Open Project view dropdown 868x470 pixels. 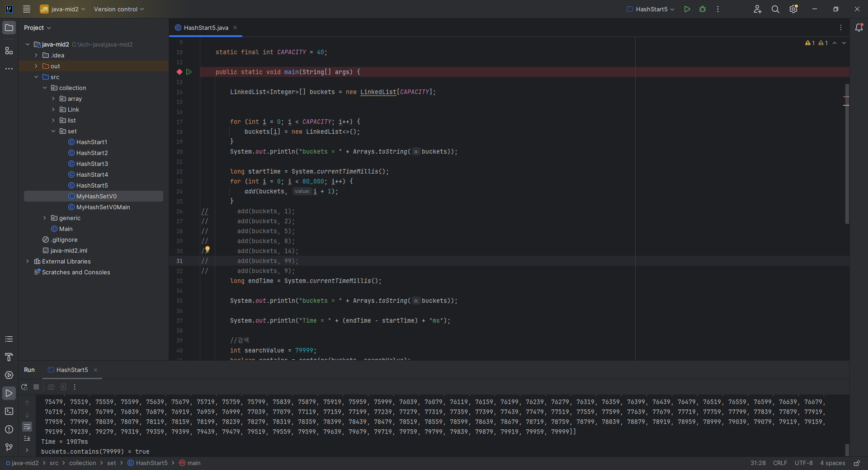[38, 28]
